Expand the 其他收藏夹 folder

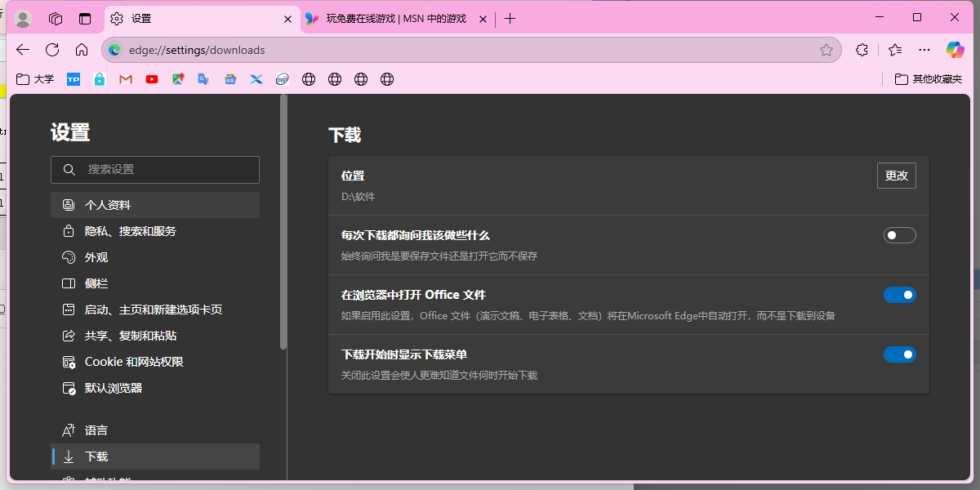coord(928,79)
